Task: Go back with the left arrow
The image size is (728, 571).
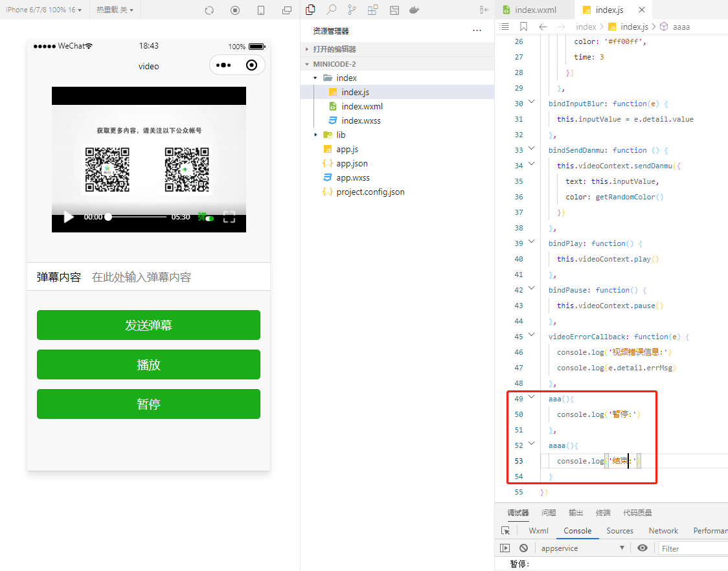Action: (x=543, y=27)
